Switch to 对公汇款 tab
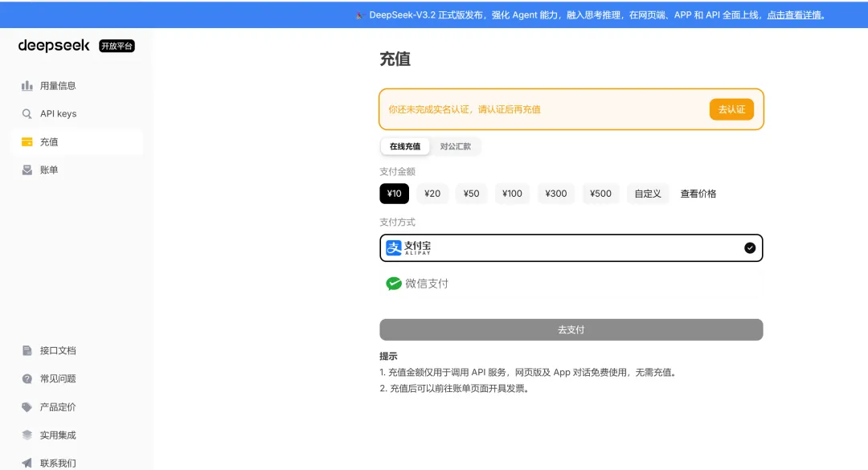The height and width of the screenshot is (470, 868). click(x=456, y=146)
